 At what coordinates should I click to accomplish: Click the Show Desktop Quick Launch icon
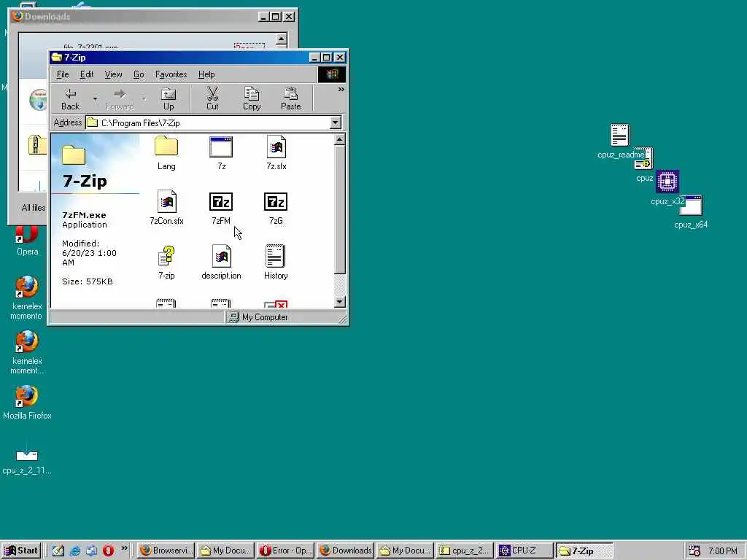click(58, 551)
